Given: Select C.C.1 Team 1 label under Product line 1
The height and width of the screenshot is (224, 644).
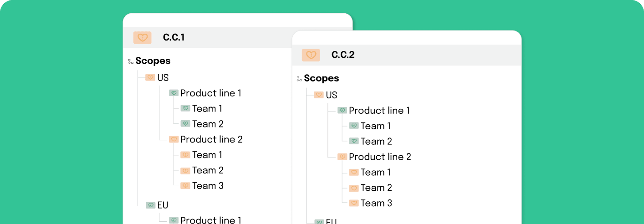Looking at the screenshot, I should (x=207, y=108).
